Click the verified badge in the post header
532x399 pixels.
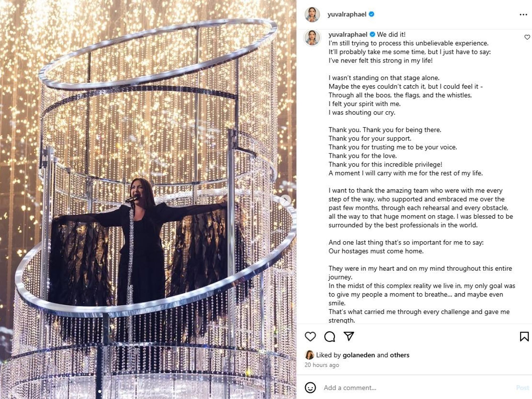tap(372, 14)
